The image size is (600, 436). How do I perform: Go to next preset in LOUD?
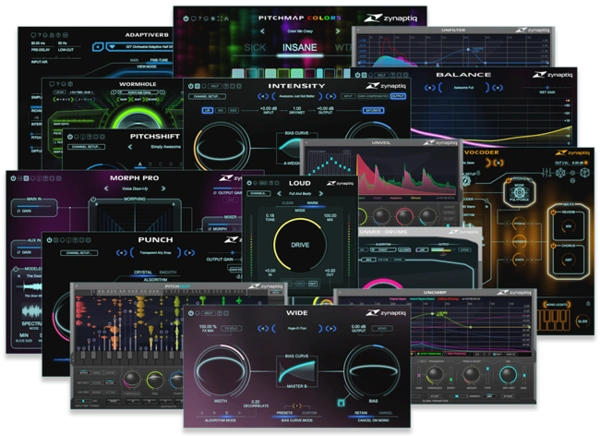coord(321,194)
